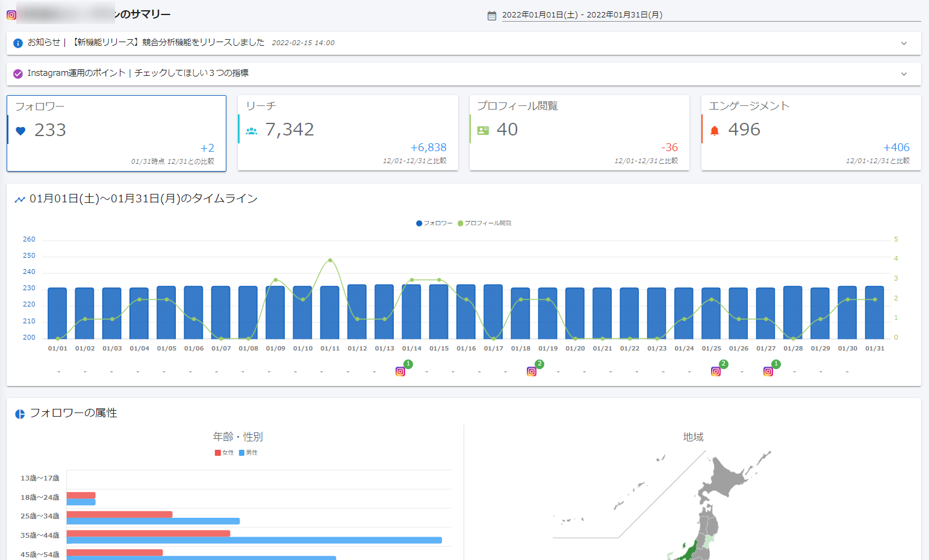Click the blue info icon beside お知らせ

[18, 43]
